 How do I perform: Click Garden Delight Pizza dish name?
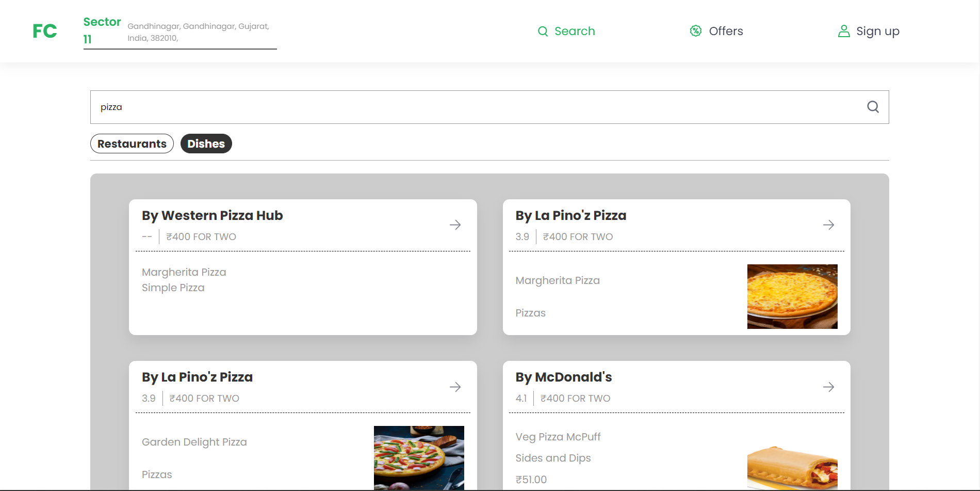pos(194,442)
